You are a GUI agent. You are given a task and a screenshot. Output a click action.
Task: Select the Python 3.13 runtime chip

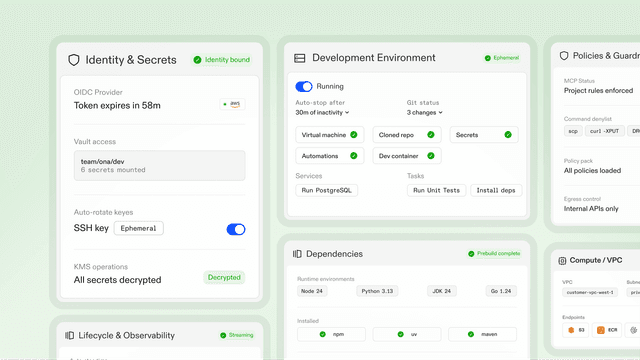coord(377,291)
